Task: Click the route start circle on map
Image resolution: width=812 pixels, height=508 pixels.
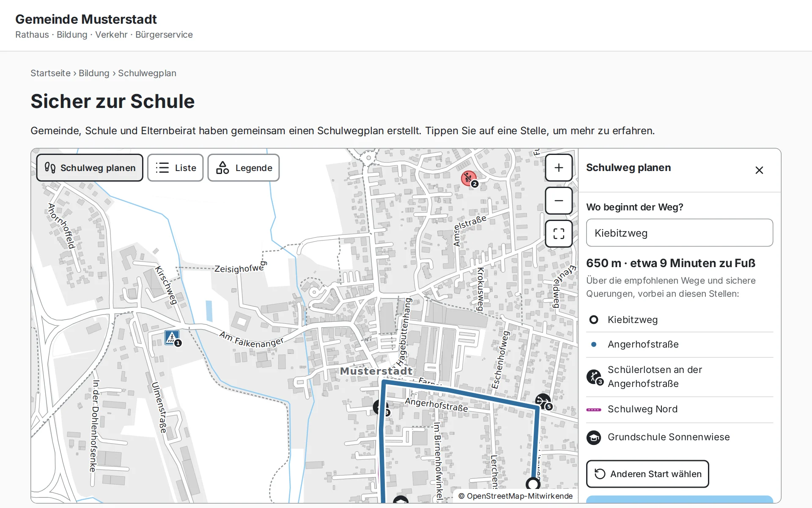Action: (x=533, y=484)
